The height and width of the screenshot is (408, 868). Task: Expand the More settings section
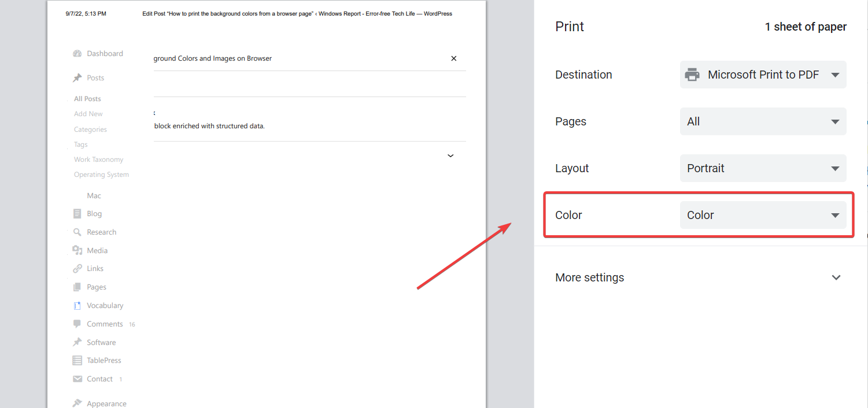point(698,277)
